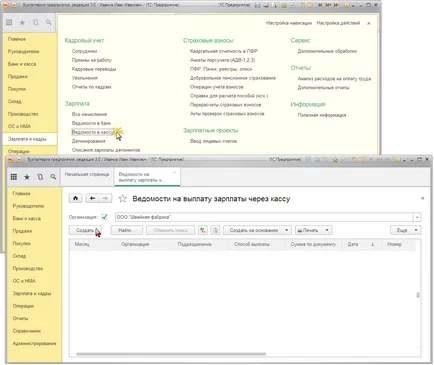Open favorites star in front window toolbar
This screenshot has width=434, height=365.
pyautogui.click(x=27, y=177)
